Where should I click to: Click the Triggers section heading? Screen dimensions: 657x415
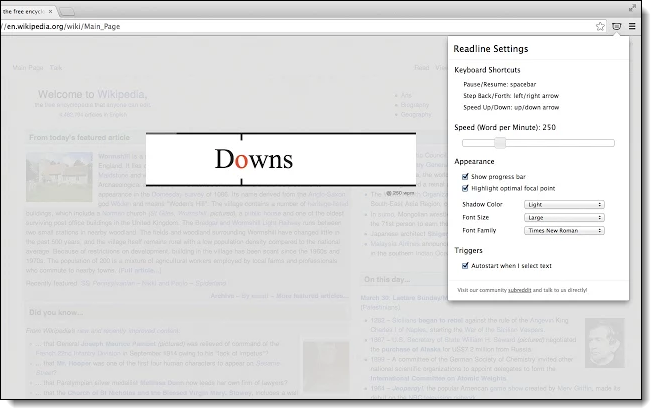point(468,250)
